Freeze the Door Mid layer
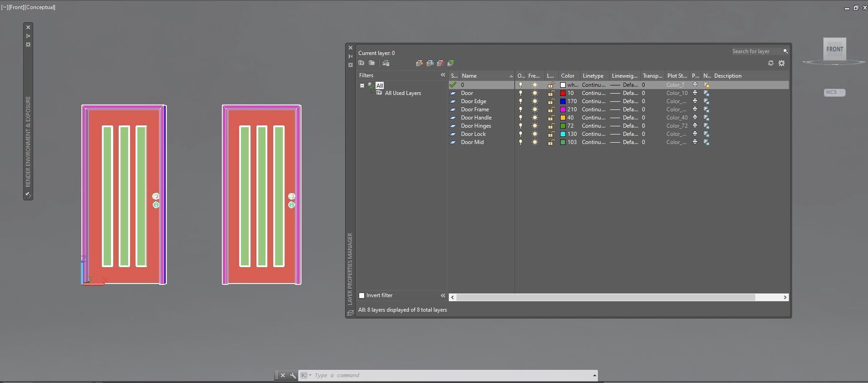Image resolution: width=868 pixels, height=383 pixels. tap(535, 142)
